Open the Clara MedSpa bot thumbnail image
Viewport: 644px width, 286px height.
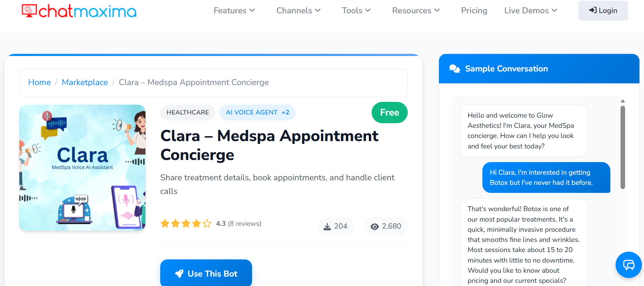click(x=82, y=168)
